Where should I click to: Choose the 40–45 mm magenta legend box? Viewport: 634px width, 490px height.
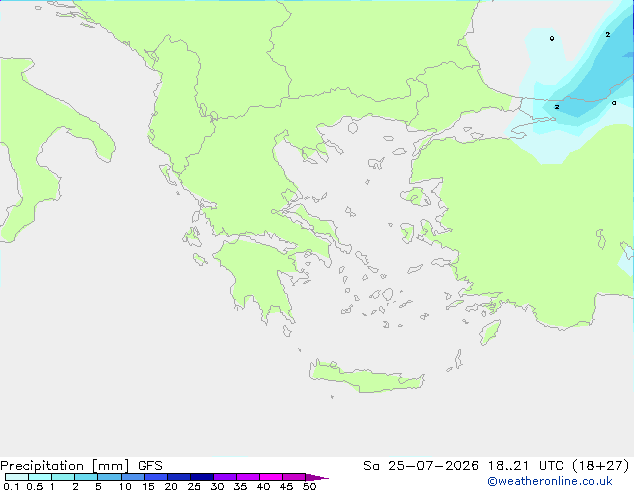tap(271, 477)
